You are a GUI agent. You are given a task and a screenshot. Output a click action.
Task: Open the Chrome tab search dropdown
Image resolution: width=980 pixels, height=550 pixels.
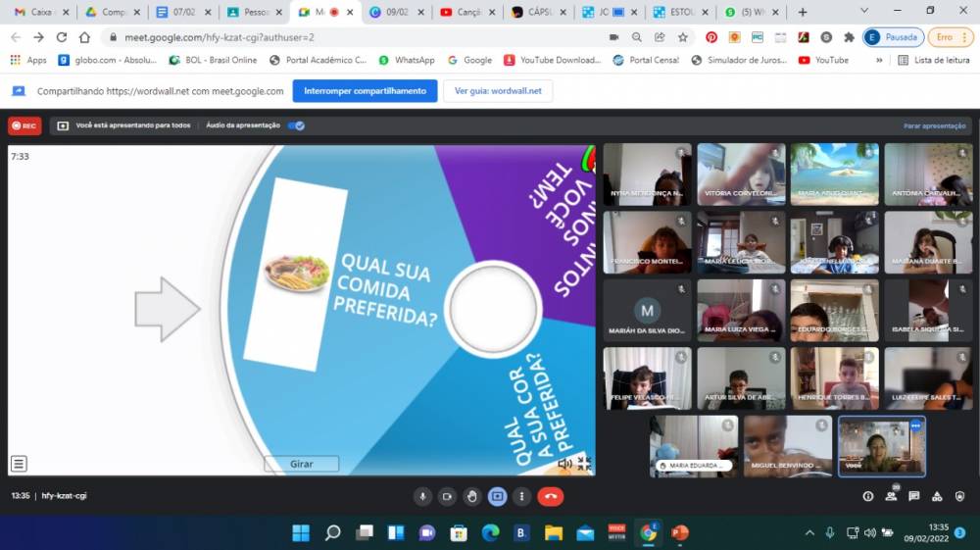pos(864,12)
